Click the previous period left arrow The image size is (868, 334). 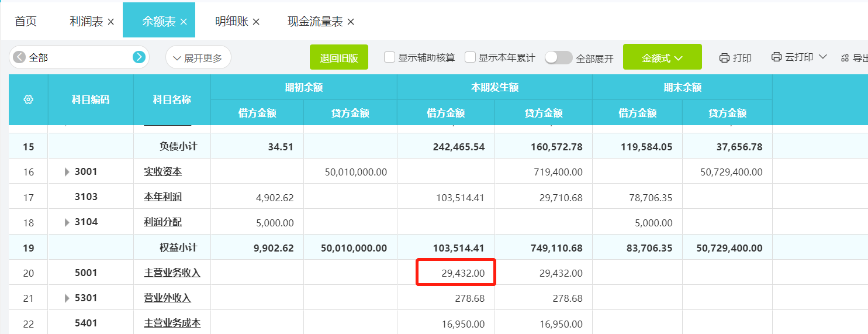(19, 57)
